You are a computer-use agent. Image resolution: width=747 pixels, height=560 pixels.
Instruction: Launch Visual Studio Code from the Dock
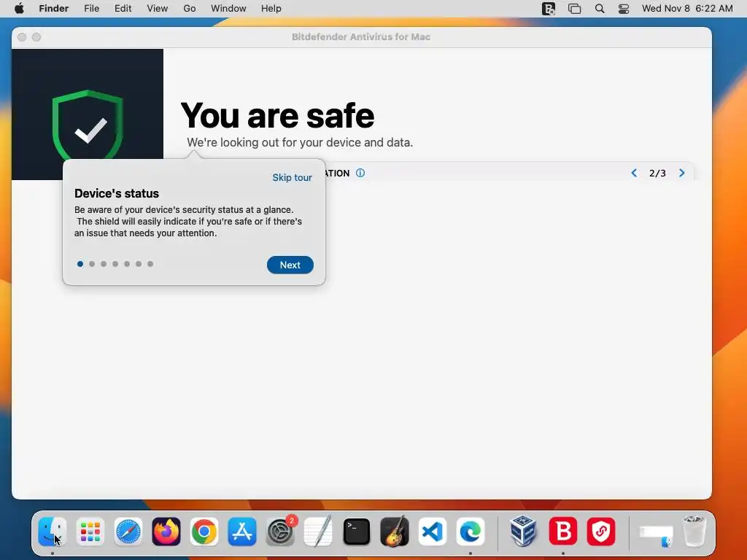(432, 532)
